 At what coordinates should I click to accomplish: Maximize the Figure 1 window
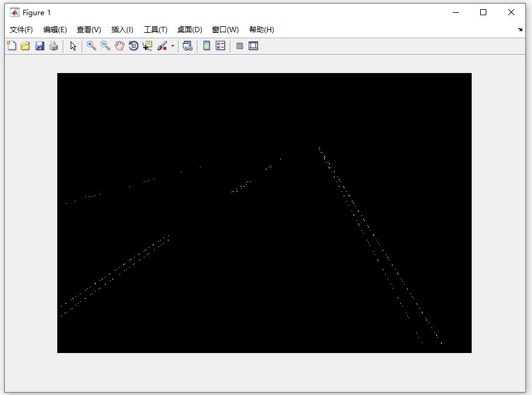(x=483, y=13)
